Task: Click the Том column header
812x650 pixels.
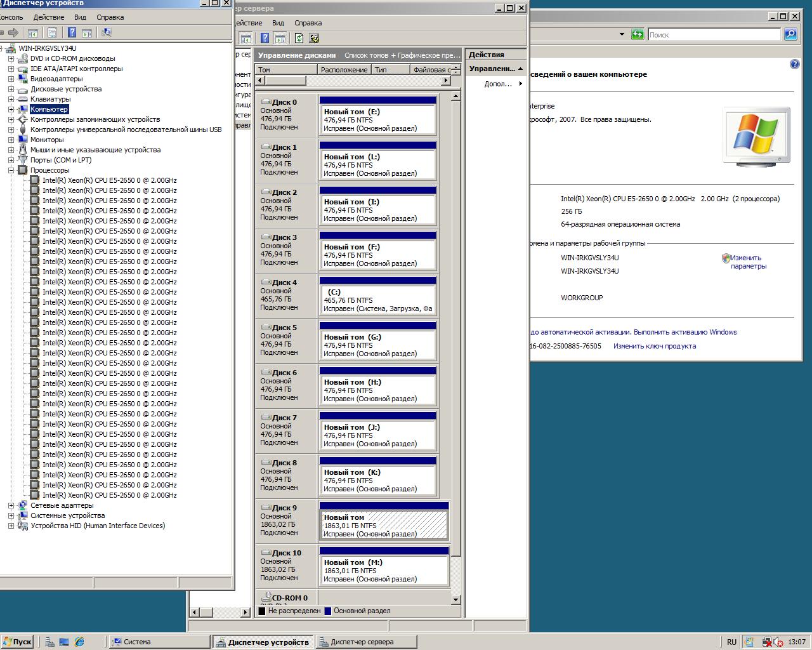Action: coord(285,70)
